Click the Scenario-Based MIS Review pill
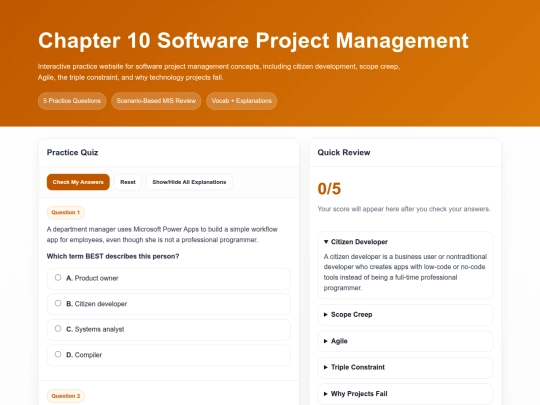 pyautogui.click(x=156, y=101)
